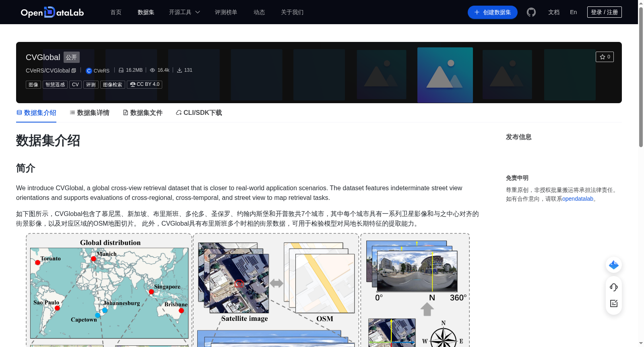Open 动态 navigation item
The image size is (644, 347).
[259, 12]
